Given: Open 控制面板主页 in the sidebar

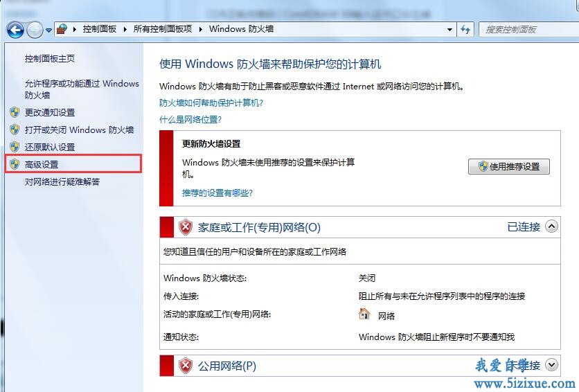Looking at the screenshot, I should (49, 58).
